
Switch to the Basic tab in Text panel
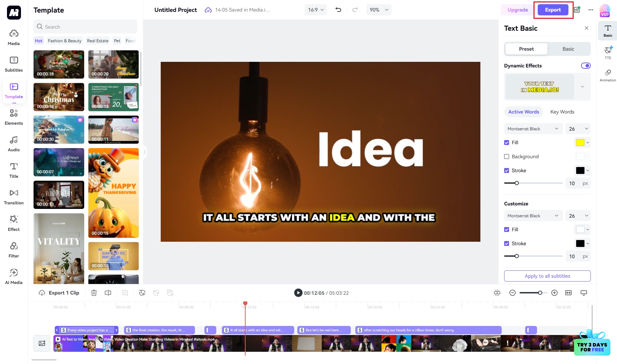pyautogui.click(x=568, y=49)
